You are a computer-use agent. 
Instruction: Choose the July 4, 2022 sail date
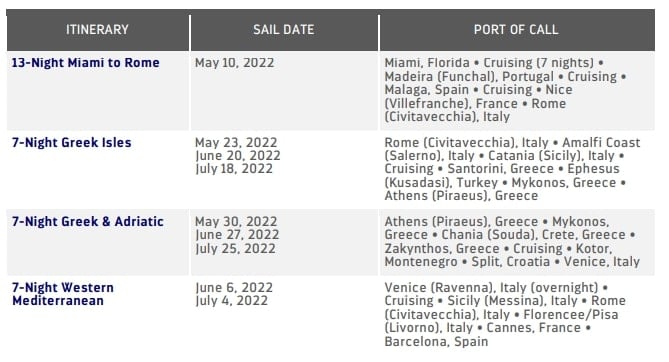(231, 301)
